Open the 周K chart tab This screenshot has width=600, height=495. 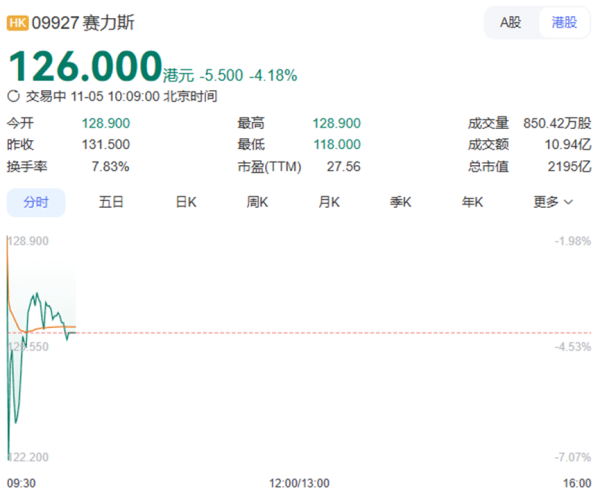(x=258, y=202)
